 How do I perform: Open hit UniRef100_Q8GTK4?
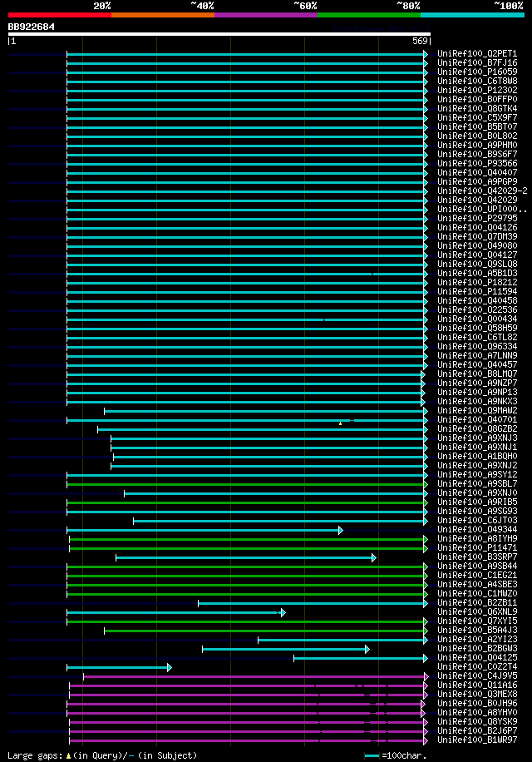pos(477,109)
